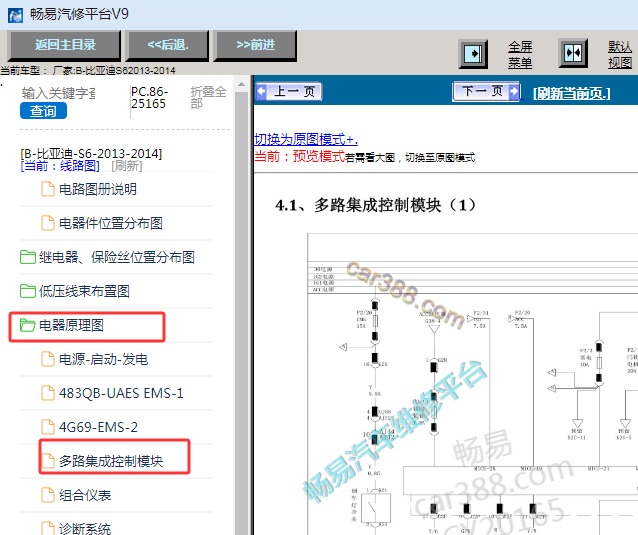Click the file icon beside 4G69-EMS-2
Image resolution: width=638 pixels, height=535 pixels.
click(48, 427)
